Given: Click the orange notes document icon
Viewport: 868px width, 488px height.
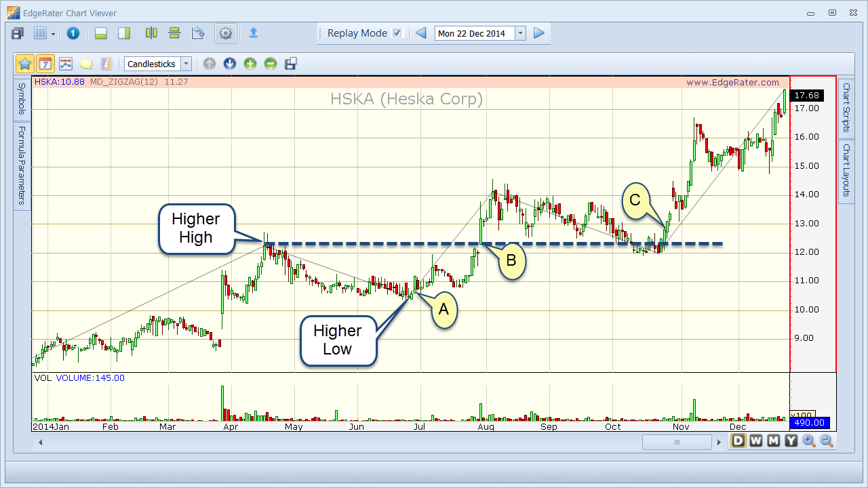Looking at the screenshot, I should 106,64.
